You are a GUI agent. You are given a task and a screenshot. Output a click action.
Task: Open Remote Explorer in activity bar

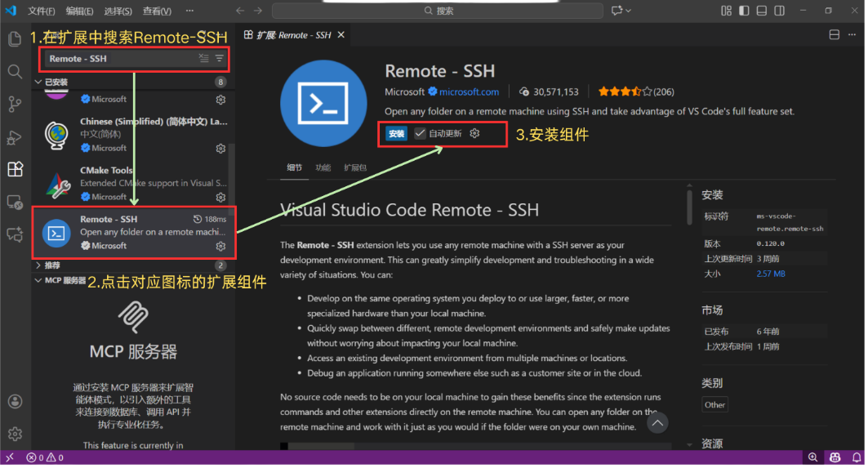[x=15, y=203]
